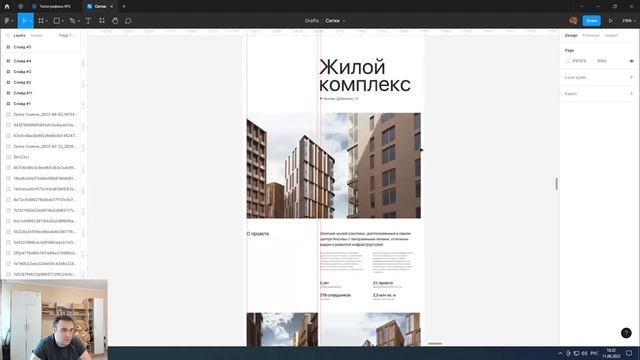Open the Drafts breadcrumb link
Viewport: 640px width, 360px height.
click(x=311, y=20)
